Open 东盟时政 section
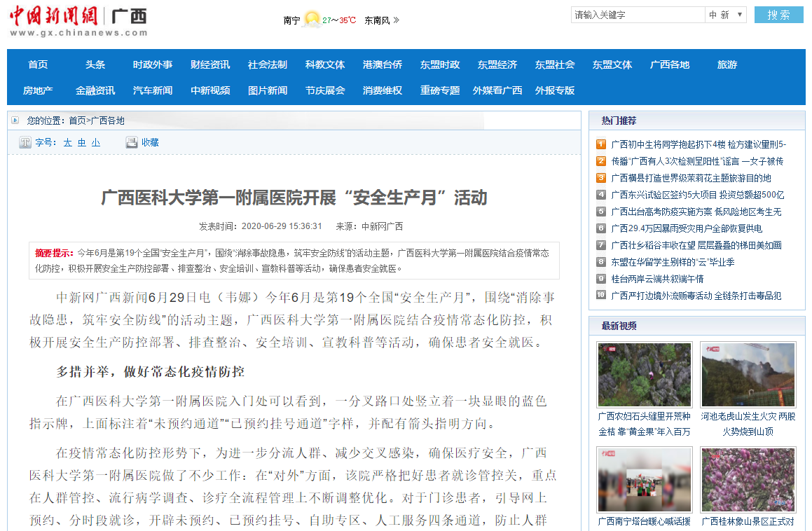The image size is (812, 531). coord(440,64)
